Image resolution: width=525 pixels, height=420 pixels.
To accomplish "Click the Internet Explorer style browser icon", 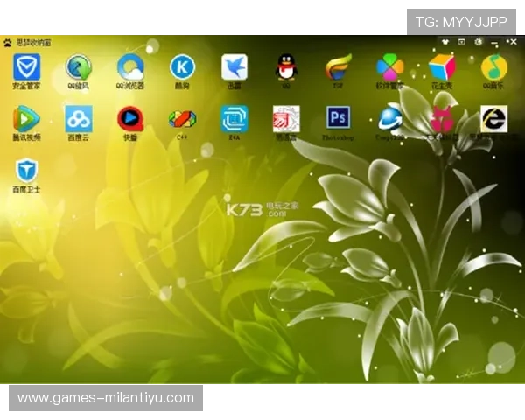I will (493, 119).
